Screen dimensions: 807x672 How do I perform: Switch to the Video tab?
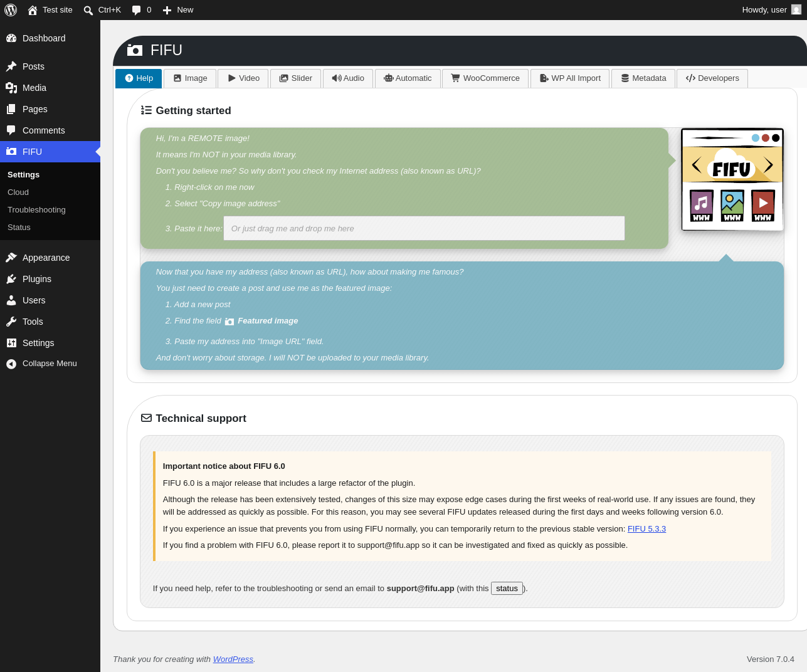[243, 78]
